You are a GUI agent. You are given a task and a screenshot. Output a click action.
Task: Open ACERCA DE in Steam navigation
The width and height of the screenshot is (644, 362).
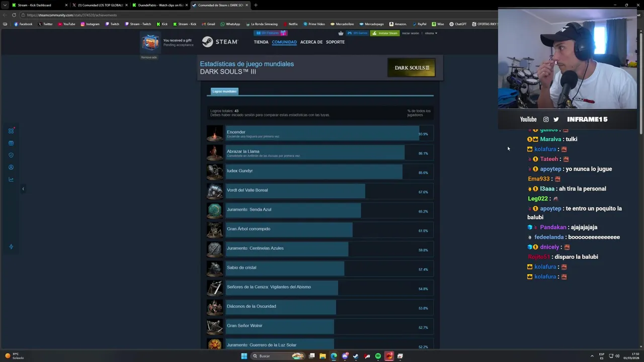311,42
